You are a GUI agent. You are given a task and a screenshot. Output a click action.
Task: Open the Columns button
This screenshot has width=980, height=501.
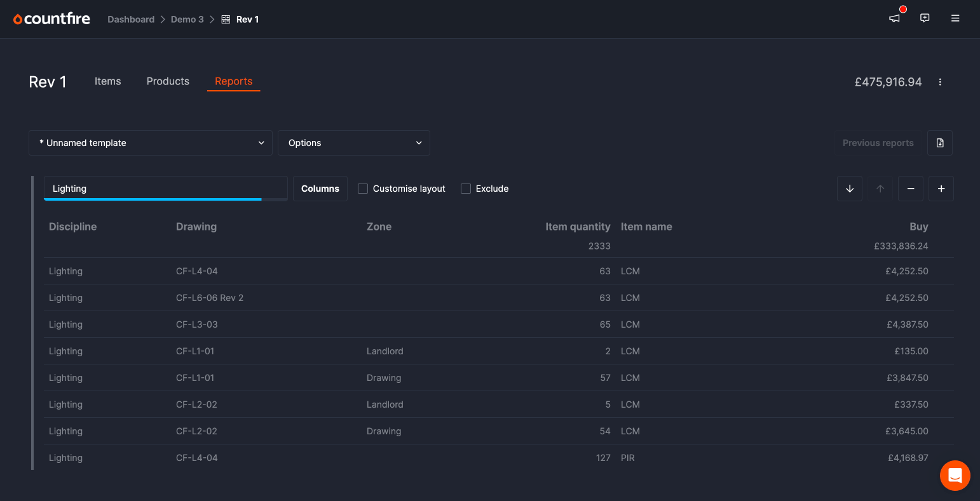320,189
